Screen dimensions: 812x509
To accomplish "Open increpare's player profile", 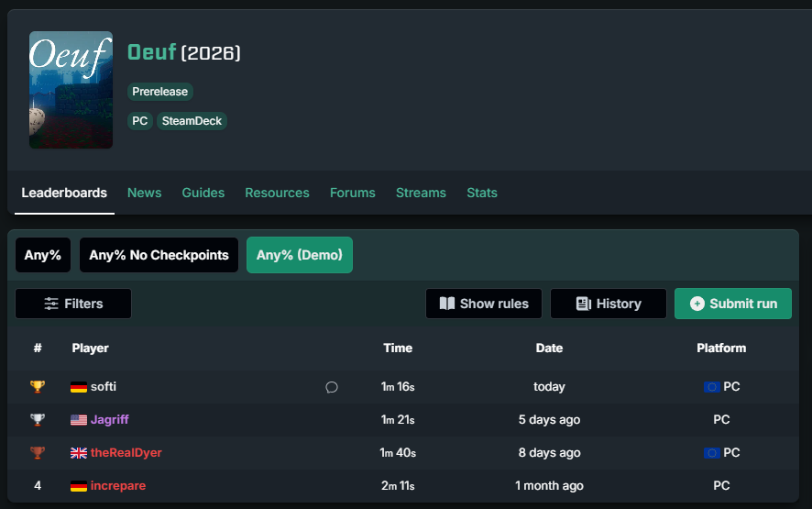I will click(118, 486).
